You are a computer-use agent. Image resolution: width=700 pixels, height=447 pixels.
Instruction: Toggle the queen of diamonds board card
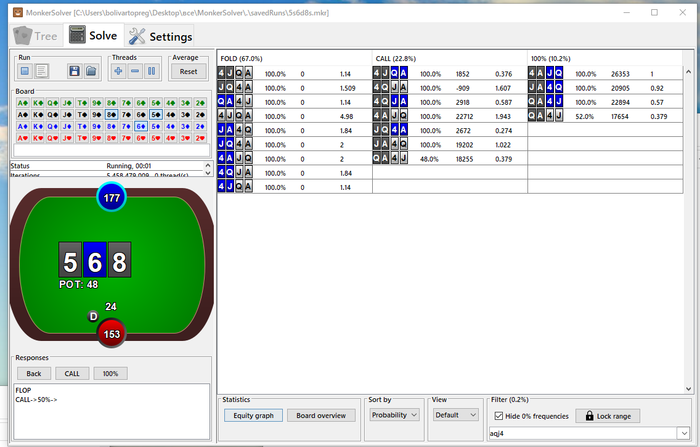52,126
